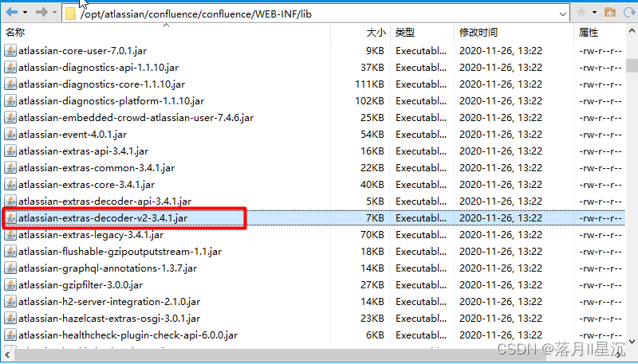Refresh the directory listing icon
638x364 pixels.
point(629,13)
